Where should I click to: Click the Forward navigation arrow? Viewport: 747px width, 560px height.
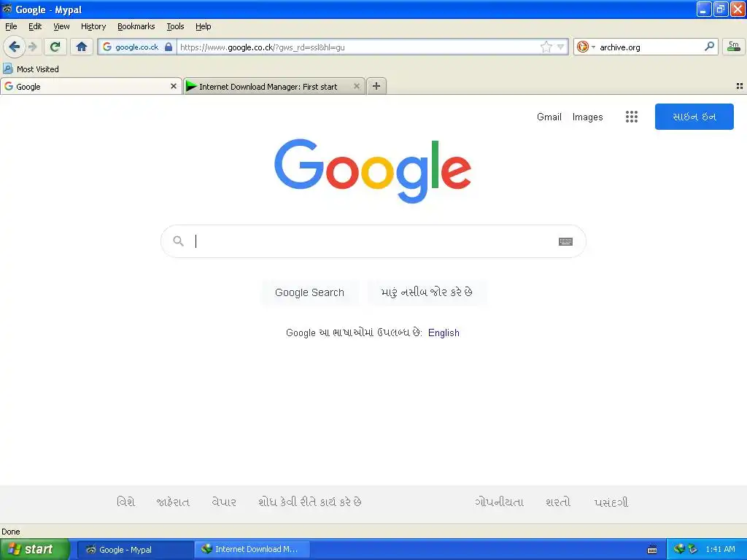click(x=33, y=47)
